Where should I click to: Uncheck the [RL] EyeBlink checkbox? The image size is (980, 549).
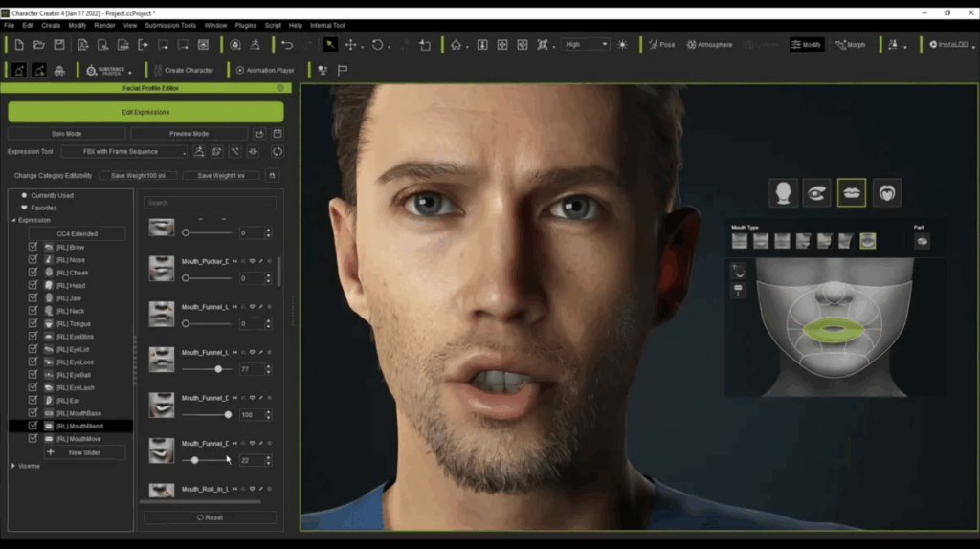(x=33, y=336)
